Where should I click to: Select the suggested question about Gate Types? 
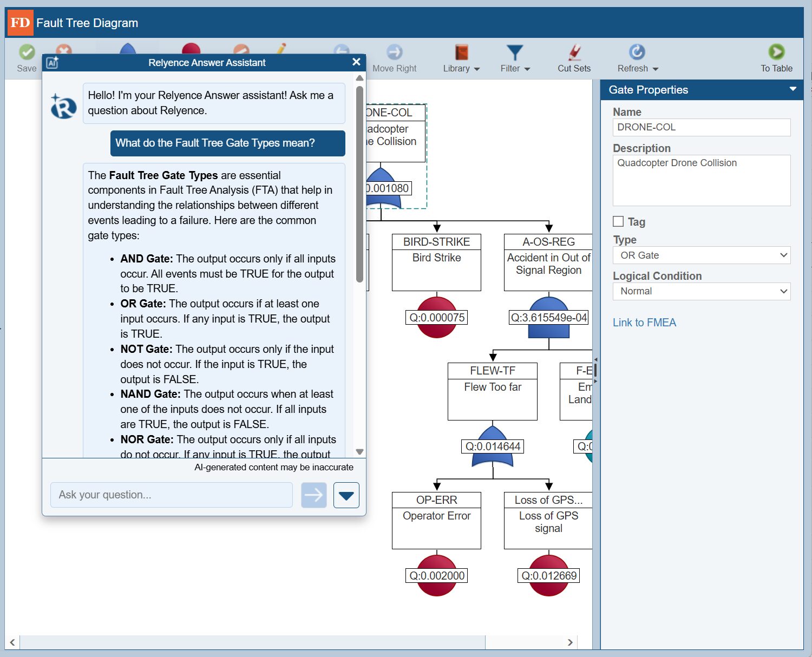point(227,143)
